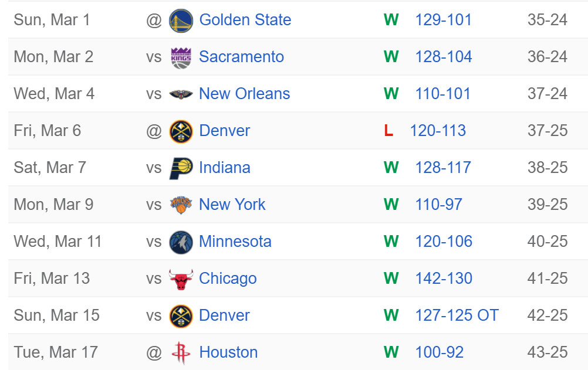Click the Indiana team link
This screenshot has height=370, width=588.
[224, 168]
